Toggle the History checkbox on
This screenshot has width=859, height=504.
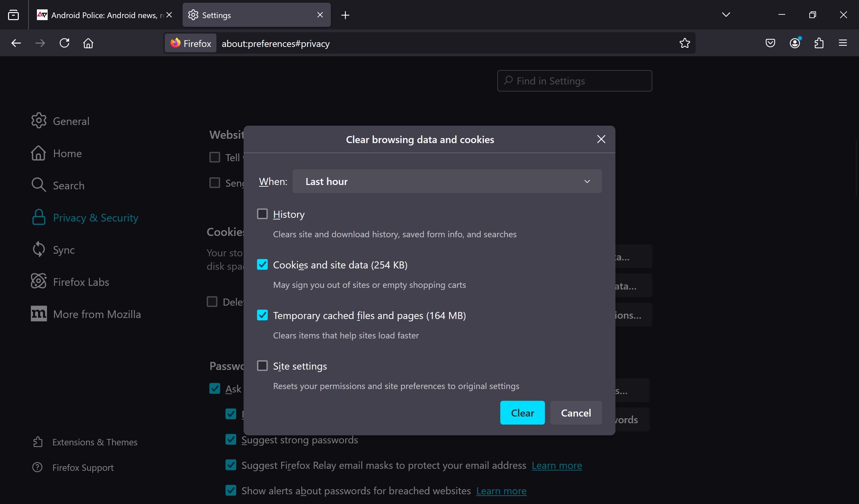pyautogui.click(x=262, y=213)
